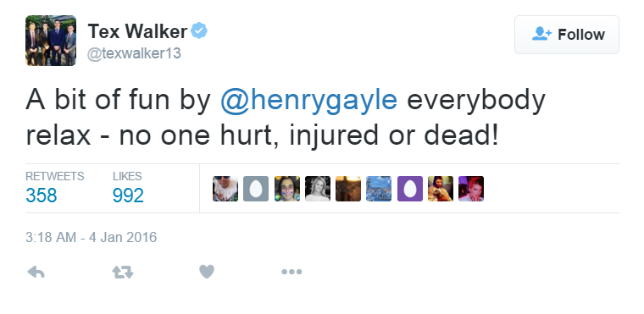Viewport: 644px width, 314px height.
Task: Click the reply arrow icon
Action: point(36,272)
